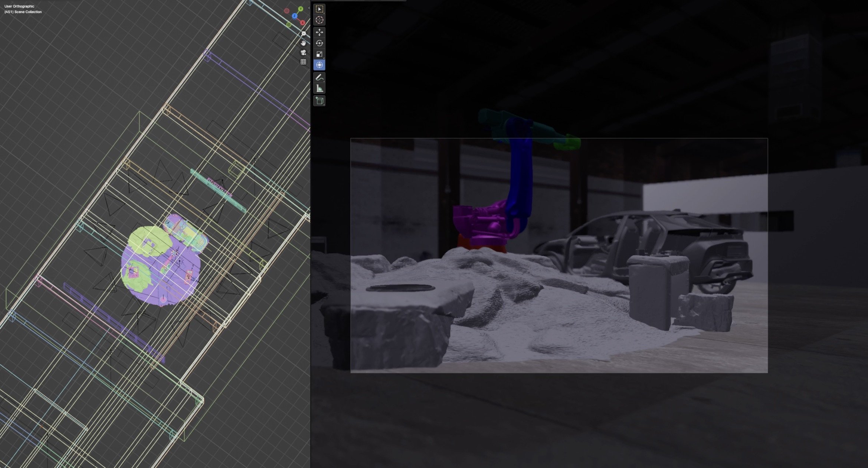Click the '(451) Scene Collection' label
Screen dimensions: 868x468
click(x=23, y=12)
